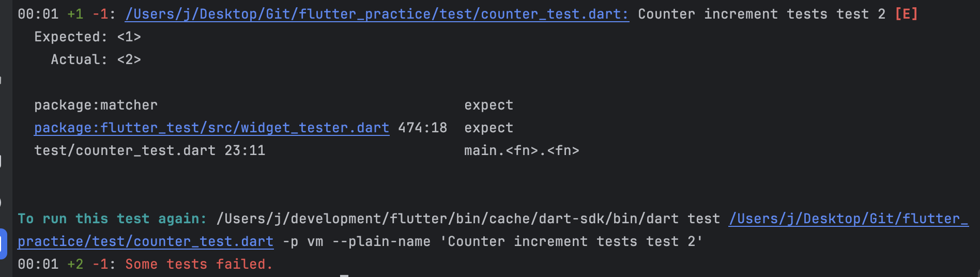980x277 pixels.
Task: Click the 'Counter increment tests test 2' title before [E]
Action: [761, 14]
